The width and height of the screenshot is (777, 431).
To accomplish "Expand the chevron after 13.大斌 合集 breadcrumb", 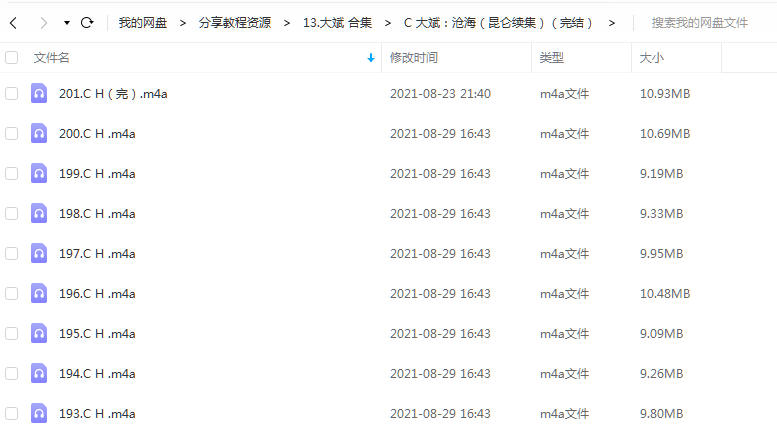I will (388, 23).
